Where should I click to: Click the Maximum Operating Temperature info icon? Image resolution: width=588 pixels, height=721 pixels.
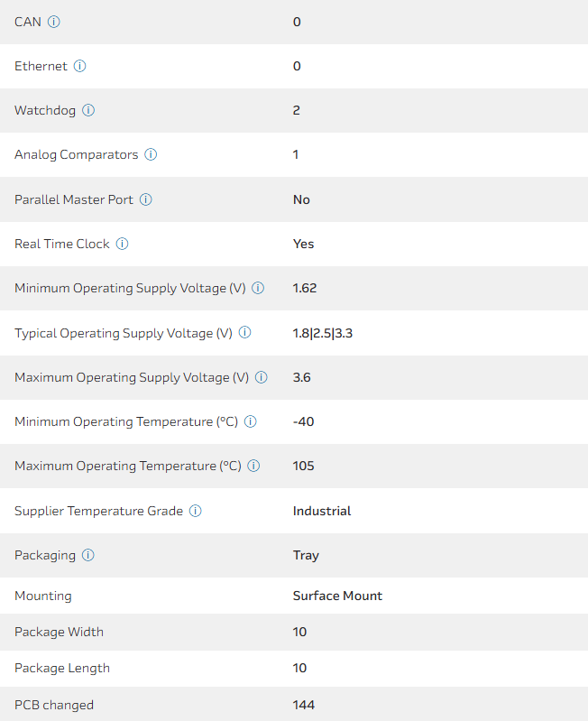pyautogui.click(x=253, y=467)
